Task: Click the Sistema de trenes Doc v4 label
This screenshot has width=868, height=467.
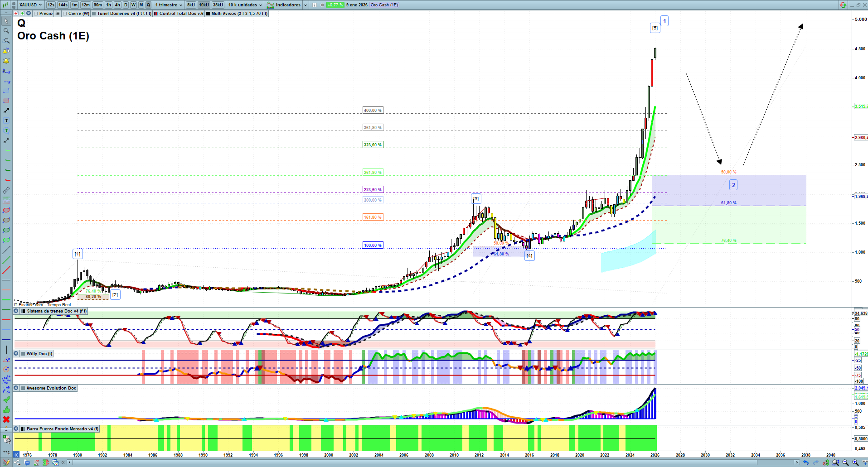Action: pos(57,311)
